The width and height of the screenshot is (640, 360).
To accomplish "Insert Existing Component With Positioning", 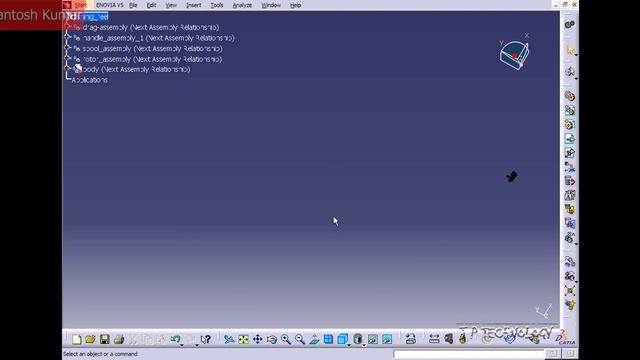I will (570, 153).
